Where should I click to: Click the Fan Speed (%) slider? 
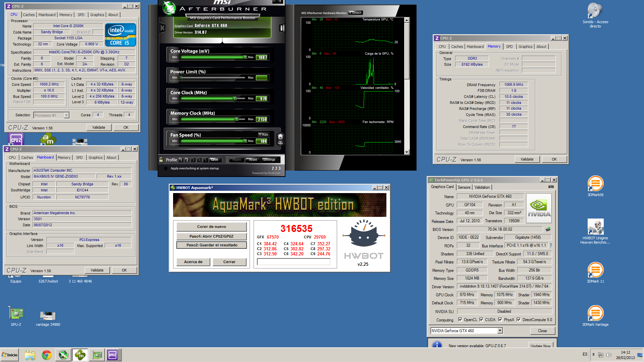pyautogui.click(x=213, y=141)
